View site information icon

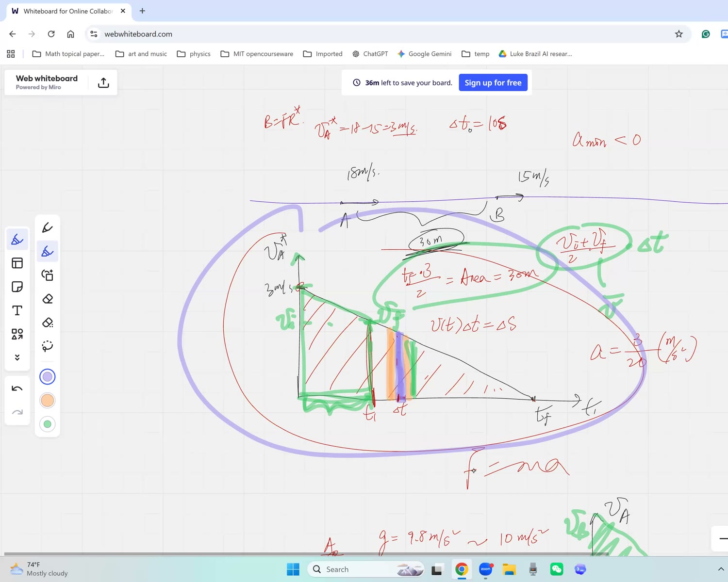pyautogui.click(x=94, y=34)
